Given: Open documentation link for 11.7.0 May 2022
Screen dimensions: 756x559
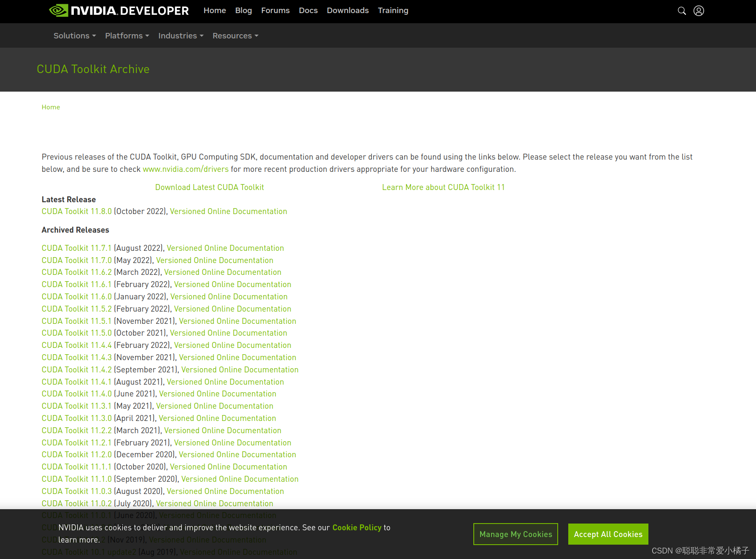Looking at the screenshot, I should 215,260.
